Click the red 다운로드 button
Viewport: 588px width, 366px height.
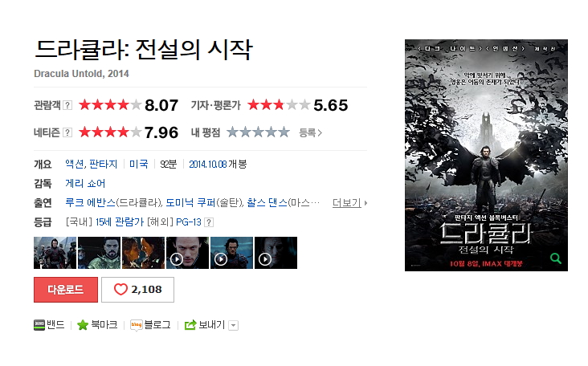(x=66, y=290)
